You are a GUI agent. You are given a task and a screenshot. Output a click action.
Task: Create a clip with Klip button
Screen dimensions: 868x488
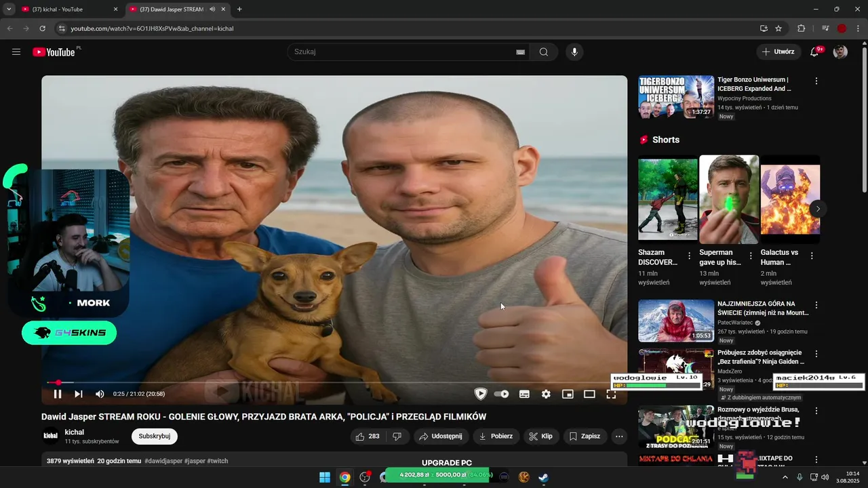(540, 436)
